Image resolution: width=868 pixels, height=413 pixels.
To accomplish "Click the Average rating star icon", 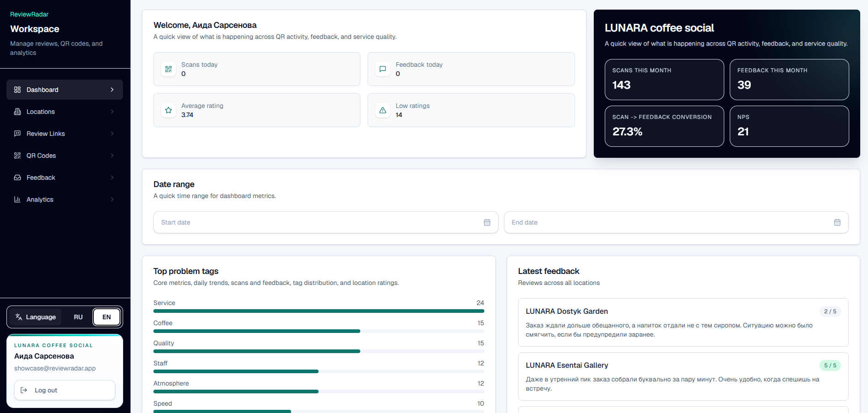I will [168, 110].
